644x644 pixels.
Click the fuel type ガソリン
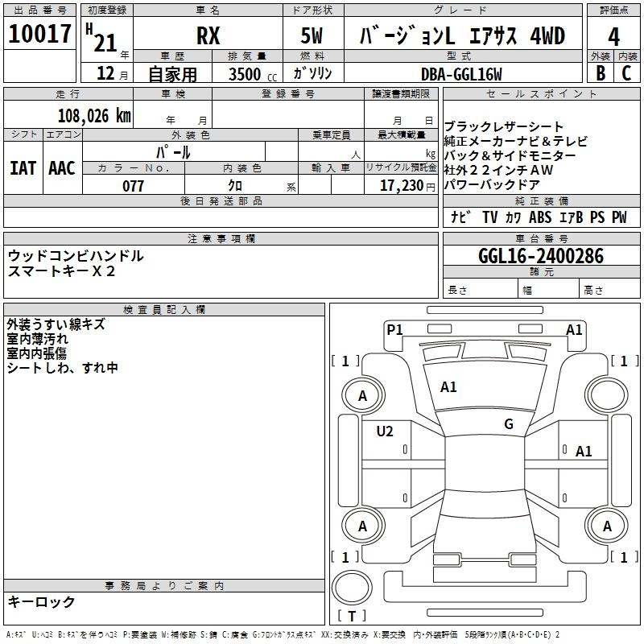[312, 73]
